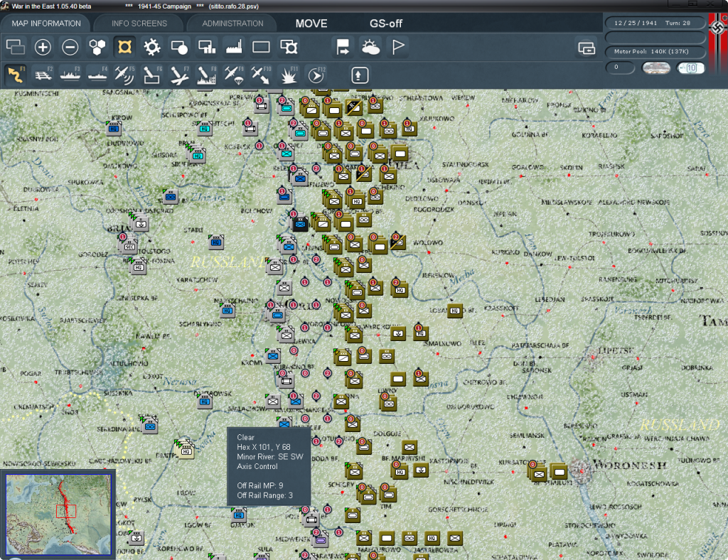Click the window-with-arrow icon near date panel
This screenshot has height=560, width=728.
tap(587, 48)
